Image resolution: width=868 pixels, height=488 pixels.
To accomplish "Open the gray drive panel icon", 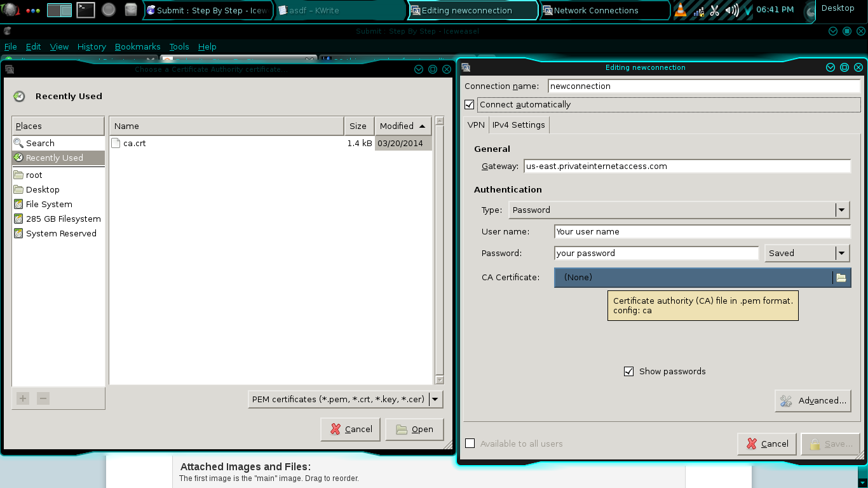I will 131,10.
